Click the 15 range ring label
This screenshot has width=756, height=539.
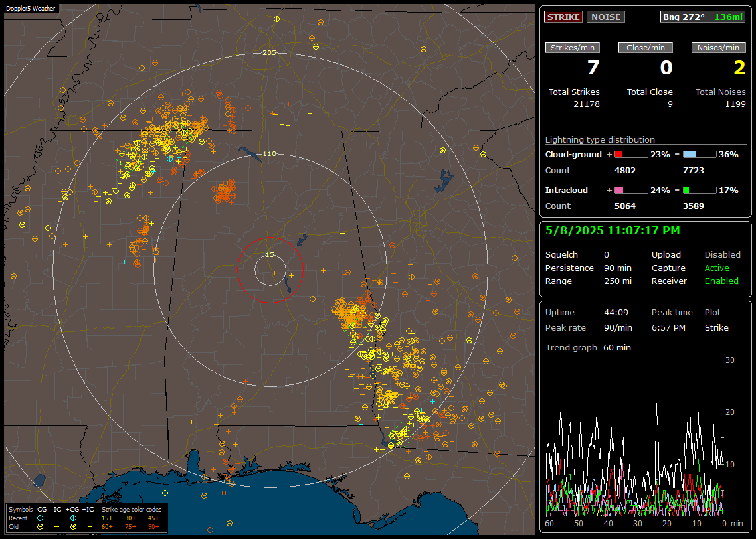coord(270,255)
